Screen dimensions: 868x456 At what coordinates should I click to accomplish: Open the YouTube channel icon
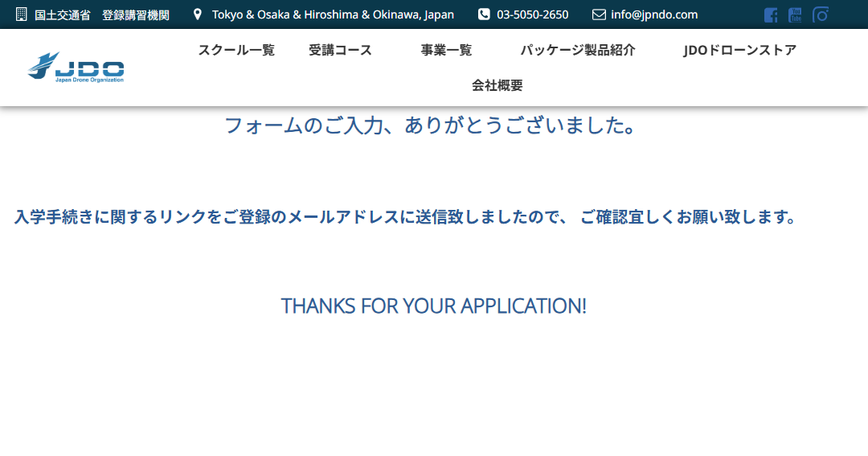(795, 14)
